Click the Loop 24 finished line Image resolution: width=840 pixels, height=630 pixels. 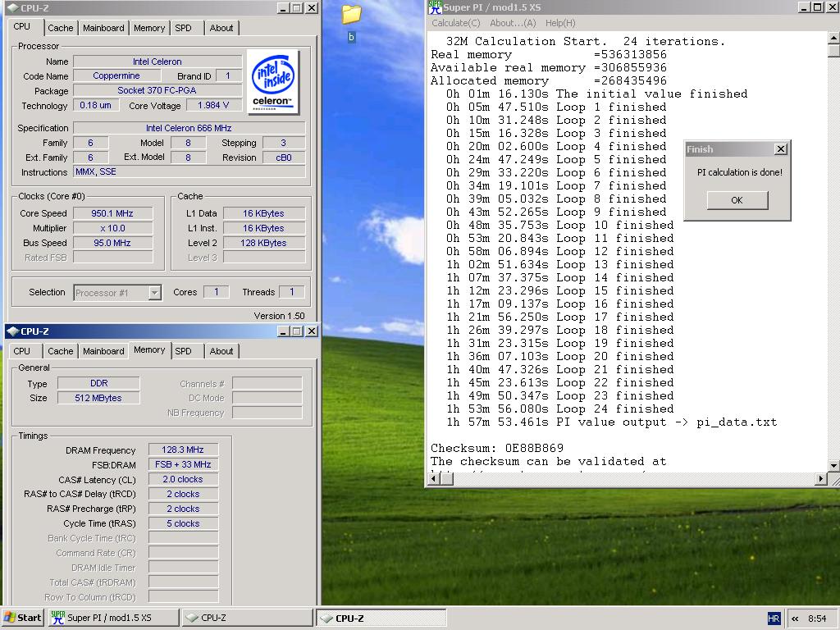559,409
